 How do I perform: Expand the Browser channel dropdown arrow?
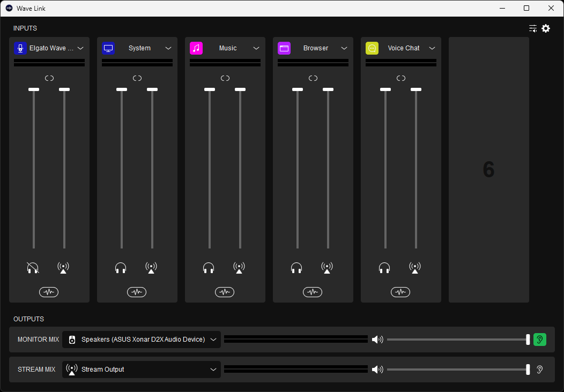(x=344, y=48)
